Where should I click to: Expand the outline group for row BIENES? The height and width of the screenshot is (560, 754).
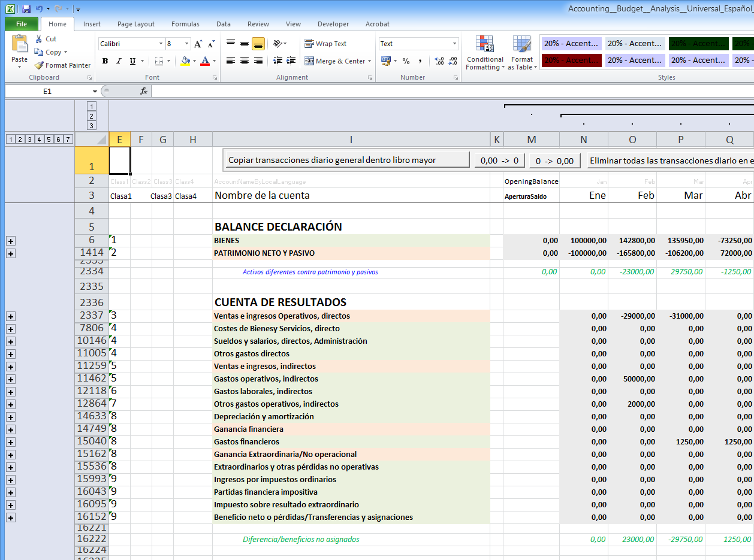click(11, 241)
